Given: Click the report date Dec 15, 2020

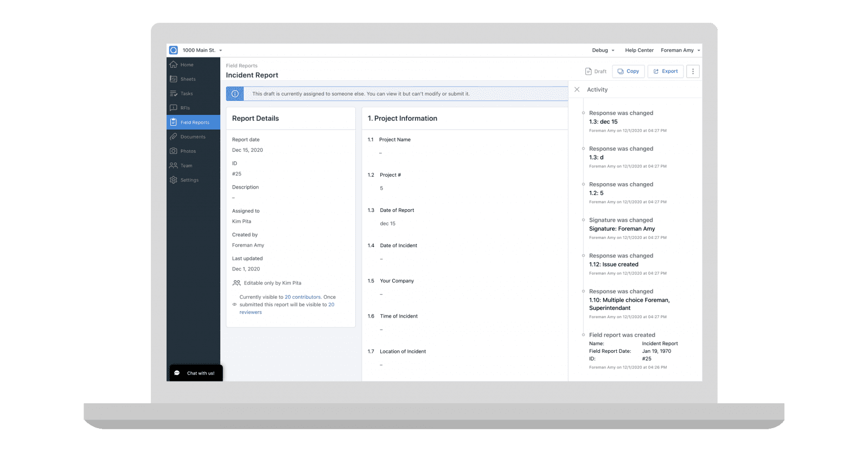Looking at the screenshot, I should point(247,150).
